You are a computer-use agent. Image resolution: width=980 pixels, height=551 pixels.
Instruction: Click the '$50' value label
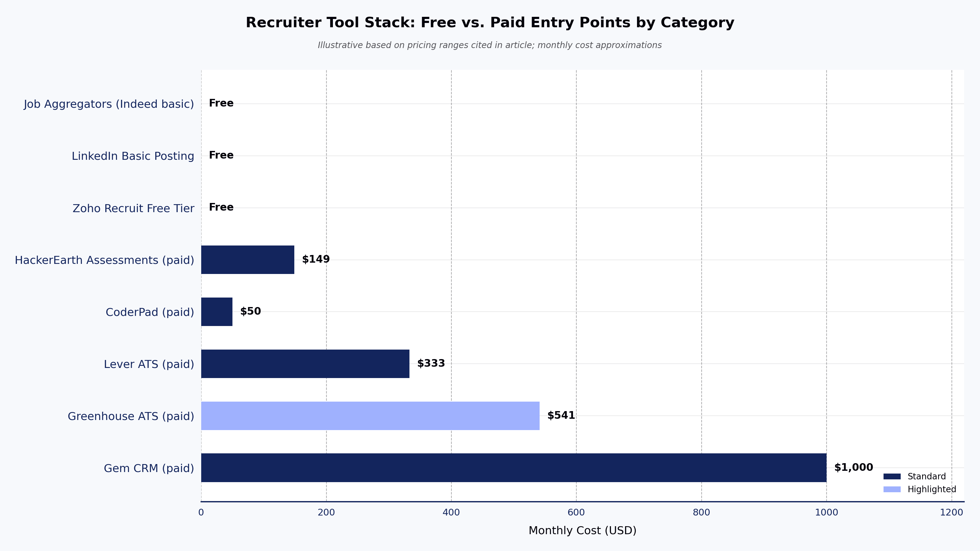click(x=250, y=311)
